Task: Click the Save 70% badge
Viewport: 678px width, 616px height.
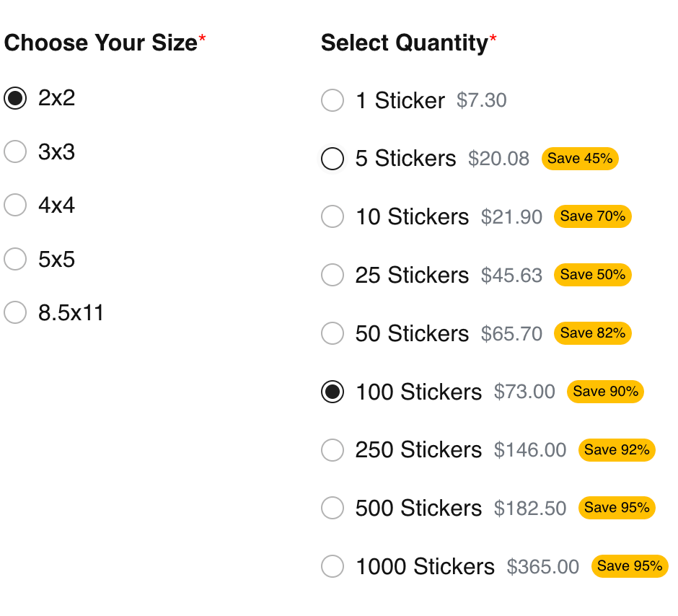Action: tap(593, 216)
